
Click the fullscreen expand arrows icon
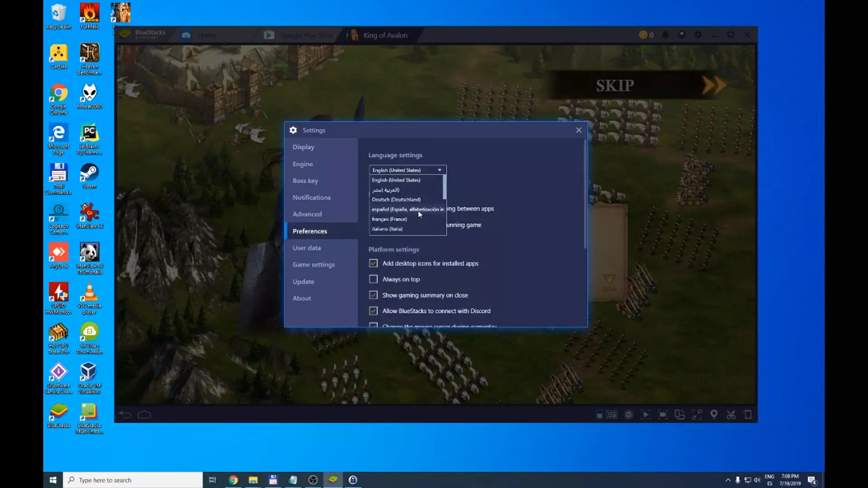(x=697, y=414)
